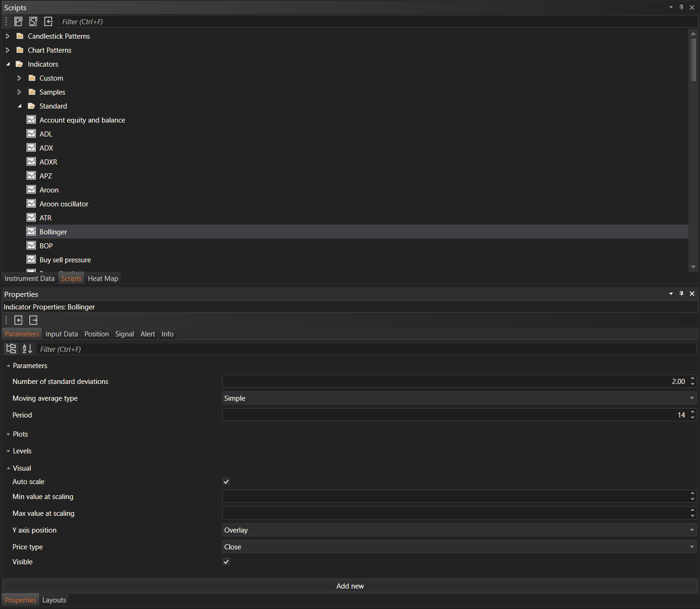
Task: Toggle the Auto scale checkbox
Action: 226,482
